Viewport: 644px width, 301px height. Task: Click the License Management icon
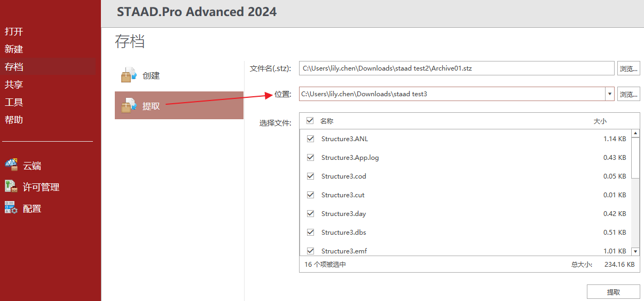[x=11, y=187]
